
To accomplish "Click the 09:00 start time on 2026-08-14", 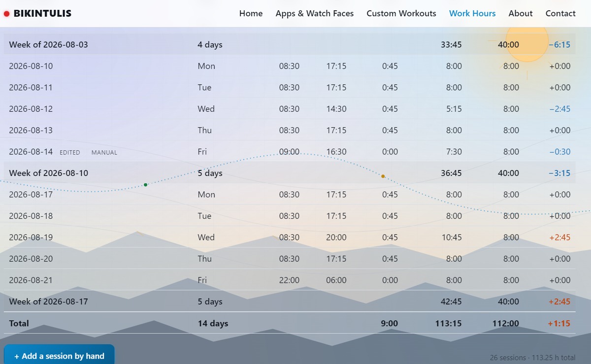I will (x=289, y=152).
